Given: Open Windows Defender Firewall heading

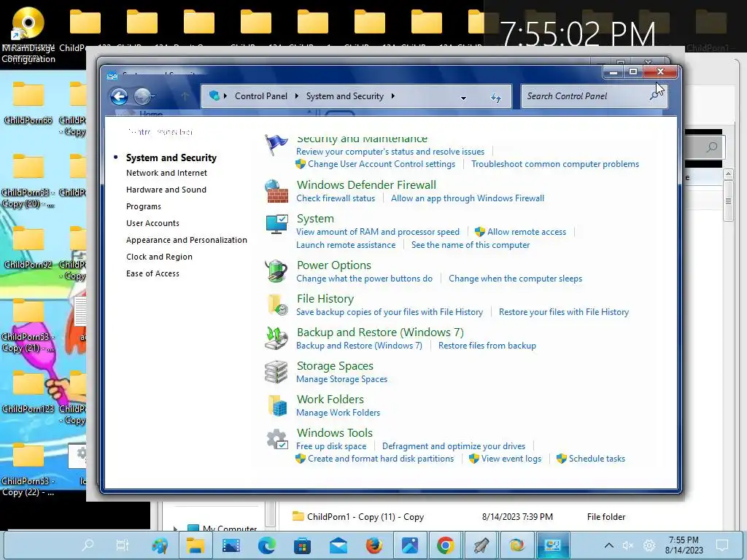Looking at the screenshot, I should click(x=366, y=184).
